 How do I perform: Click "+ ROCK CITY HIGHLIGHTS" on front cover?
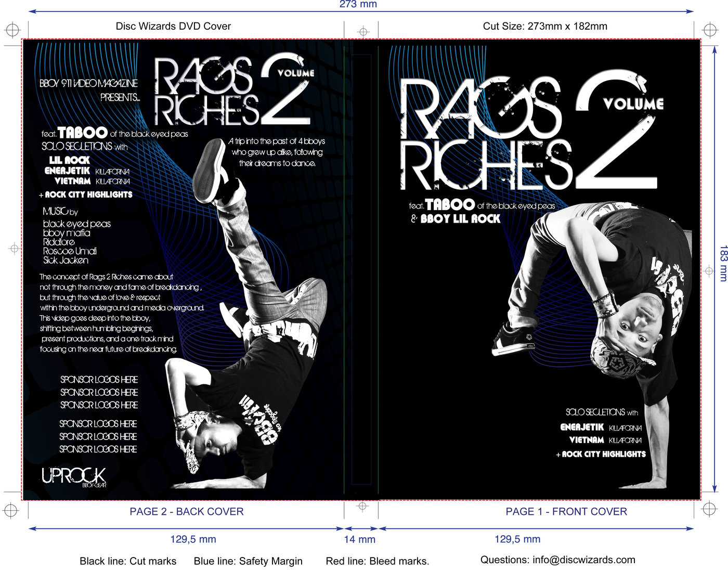click(601, 454)
